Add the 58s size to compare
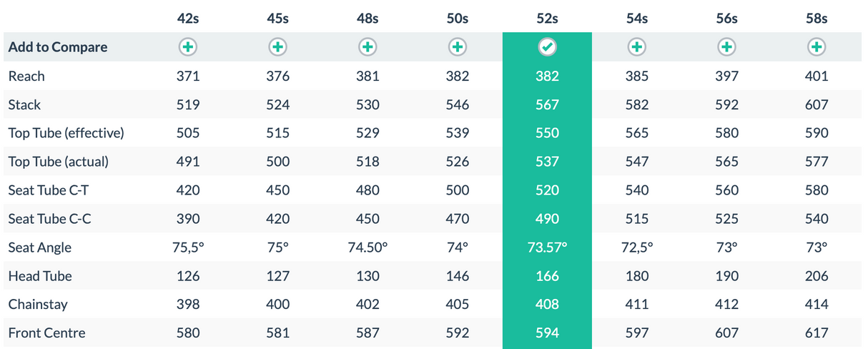 816,47
